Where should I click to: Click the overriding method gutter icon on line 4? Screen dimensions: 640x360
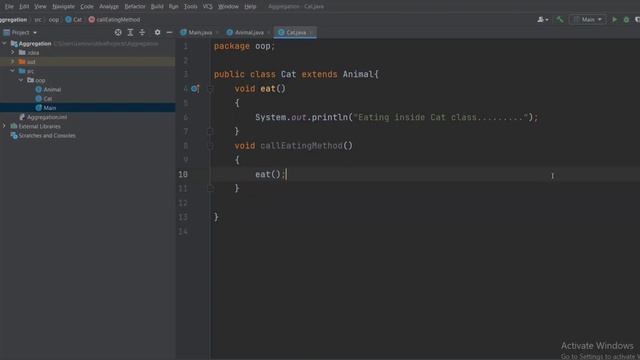195,89
